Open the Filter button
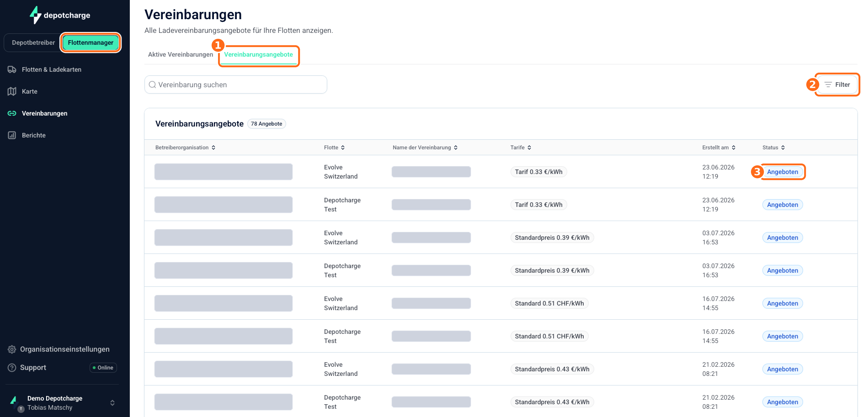 [837, 84]
